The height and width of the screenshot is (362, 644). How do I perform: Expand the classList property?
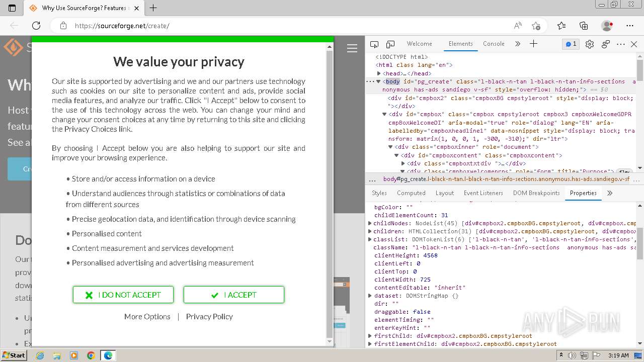[370, 239]
